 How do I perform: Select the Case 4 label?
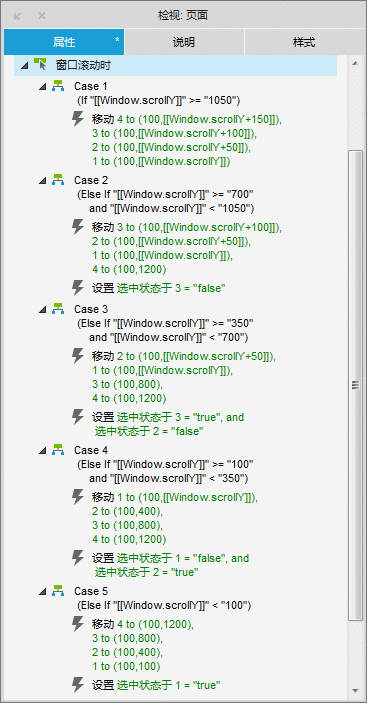pyautogui.click(x=91, y=450)
